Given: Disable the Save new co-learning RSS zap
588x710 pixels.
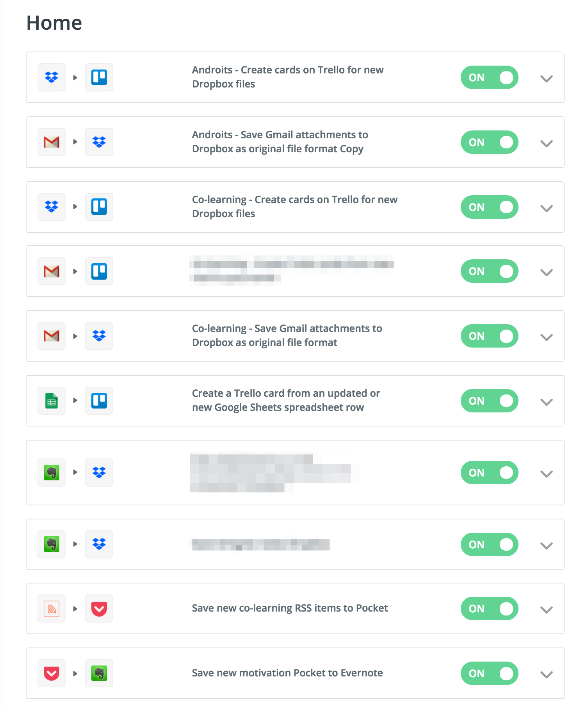Looking at the screenshot, I should click(489, 608).
